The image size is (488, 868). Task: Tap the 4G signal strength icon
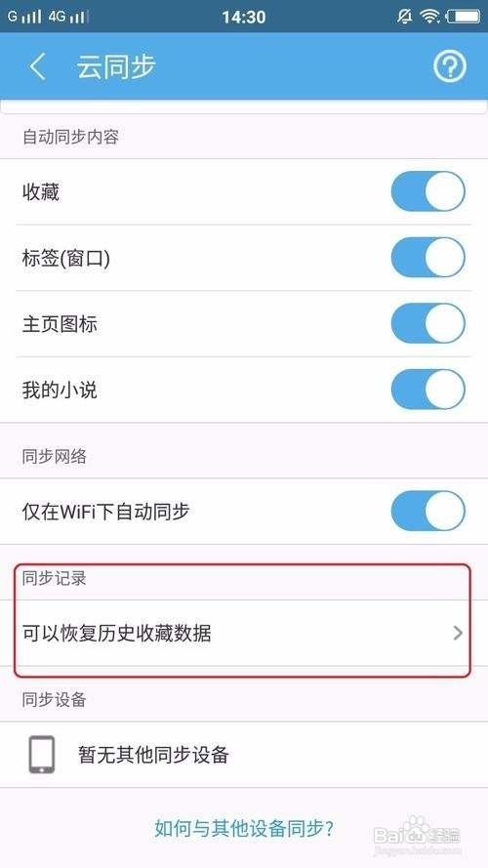[68, 17]
